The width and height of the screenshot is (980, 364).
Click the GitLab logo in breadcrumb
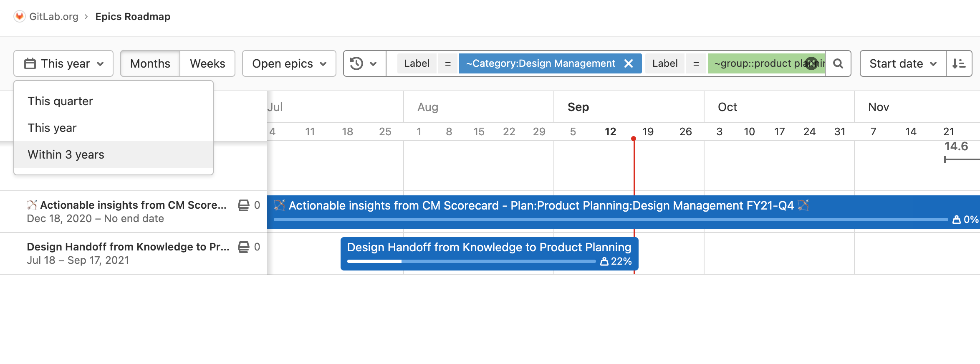click(20, 17)
